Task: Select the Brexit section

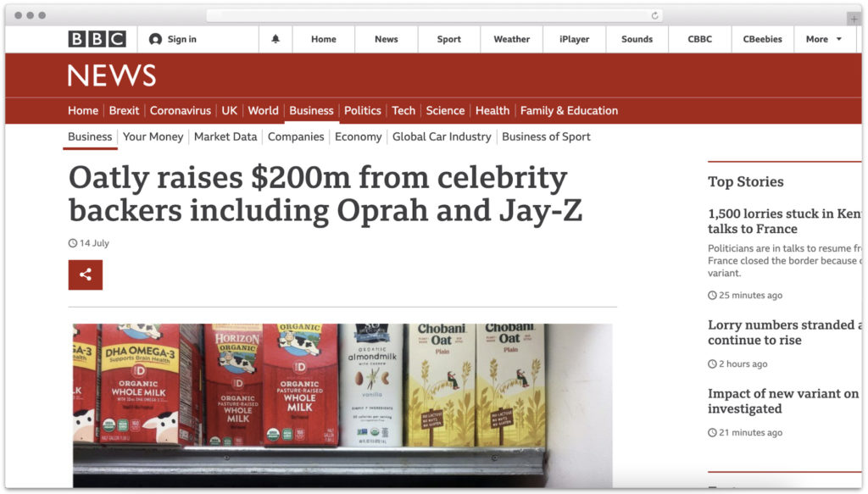Action: [x=124, y=111]
